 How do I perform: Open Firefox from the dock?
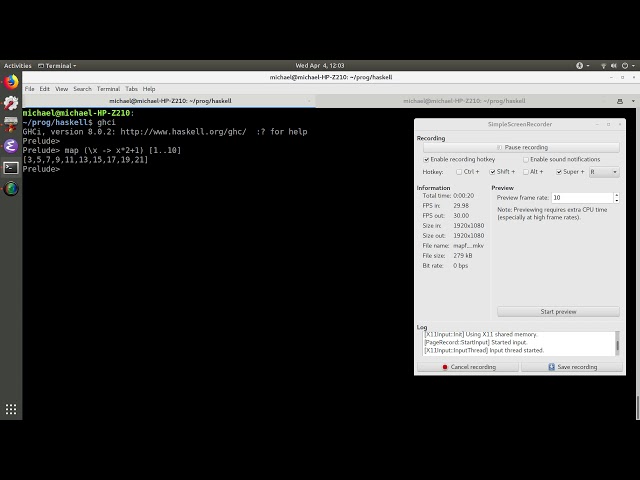point(11,81)
